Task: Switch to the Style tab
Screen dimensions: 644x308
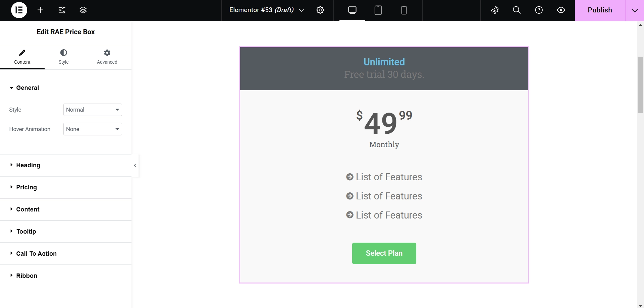Action: (x=63, y=57)
